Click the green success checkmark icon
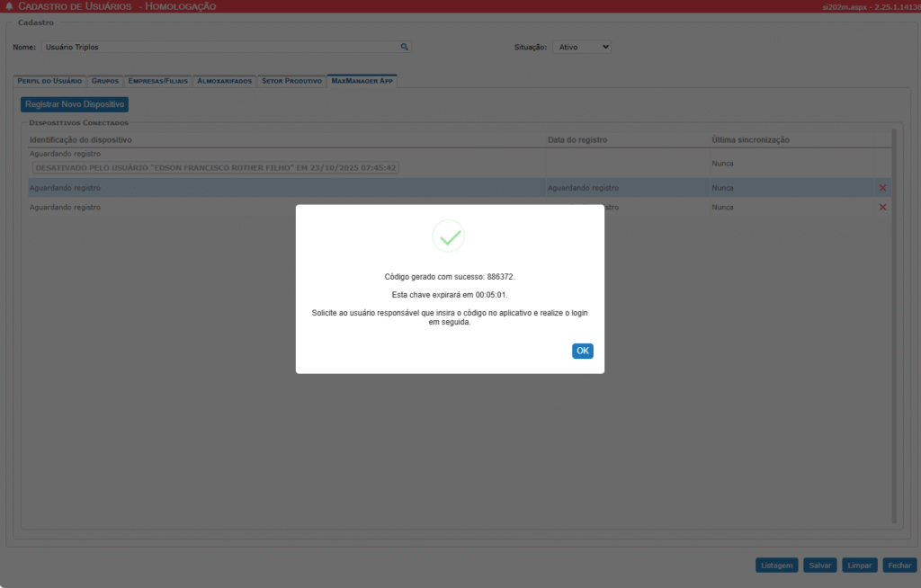 point(449,236)
